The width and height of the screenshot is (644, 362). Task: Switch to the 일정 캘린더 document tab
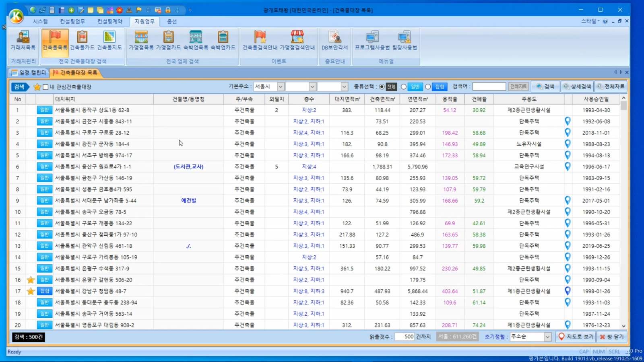point(29,73)
